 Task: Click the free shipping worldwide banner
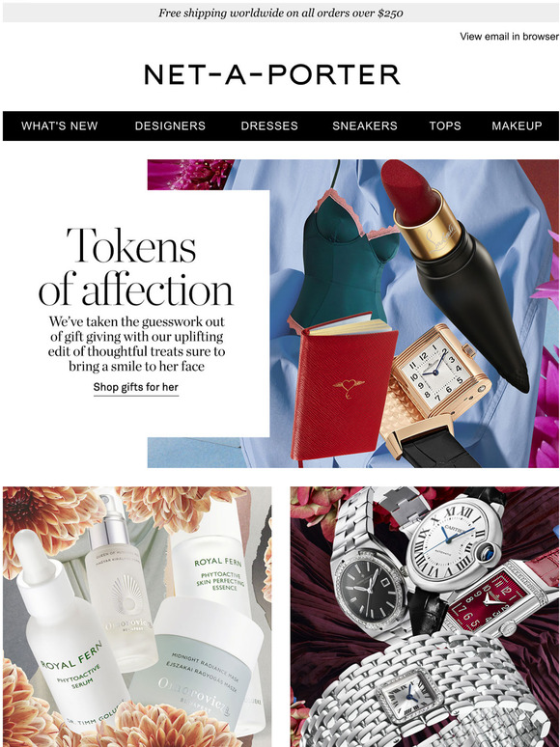281,13
